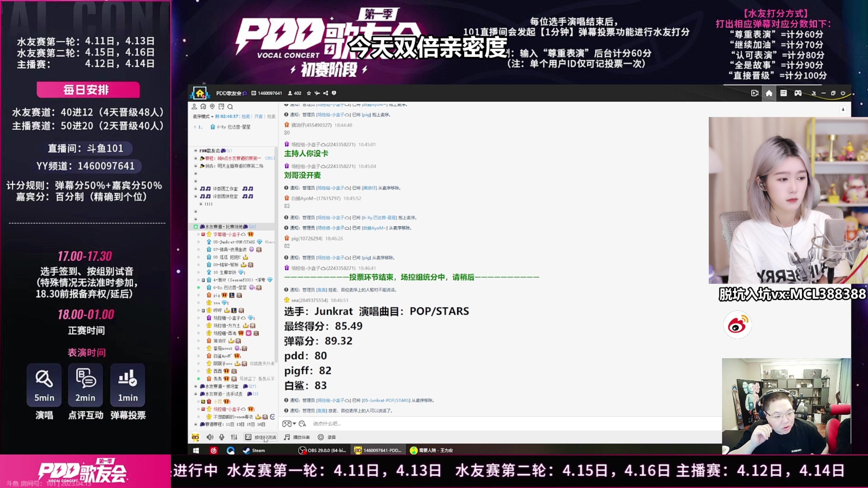Click the search icon above channel list
The image size is (868, 488).
click(x=230, y=107)
